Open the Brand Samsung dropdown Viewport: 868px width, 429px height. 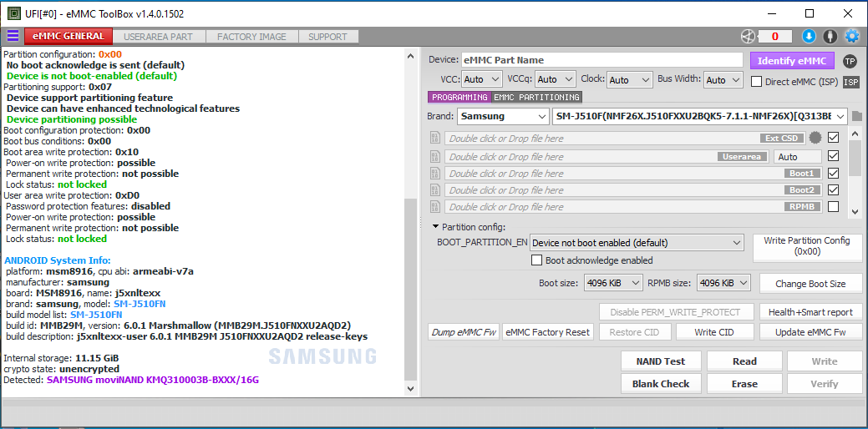tap(503, 117)
